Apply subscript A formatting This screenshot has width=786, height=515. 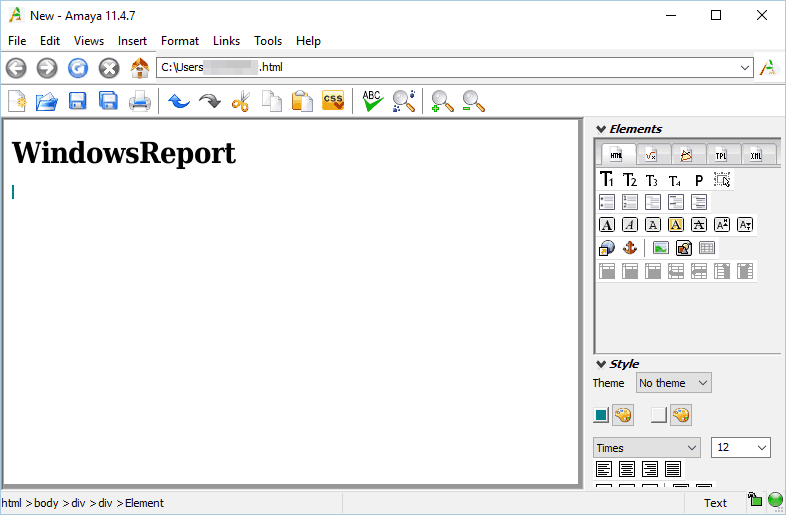point(745,225)
